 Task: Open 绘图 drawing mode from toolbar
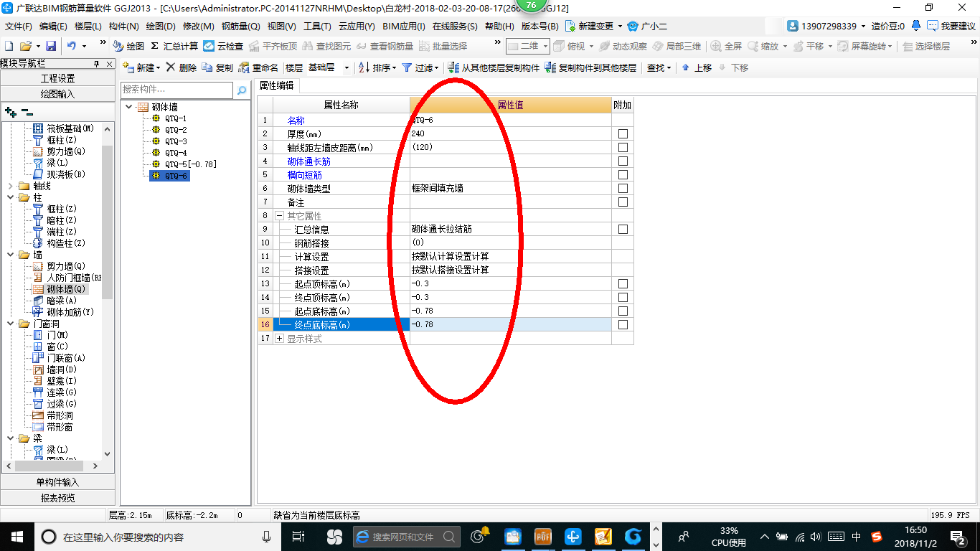click(128, 46)
